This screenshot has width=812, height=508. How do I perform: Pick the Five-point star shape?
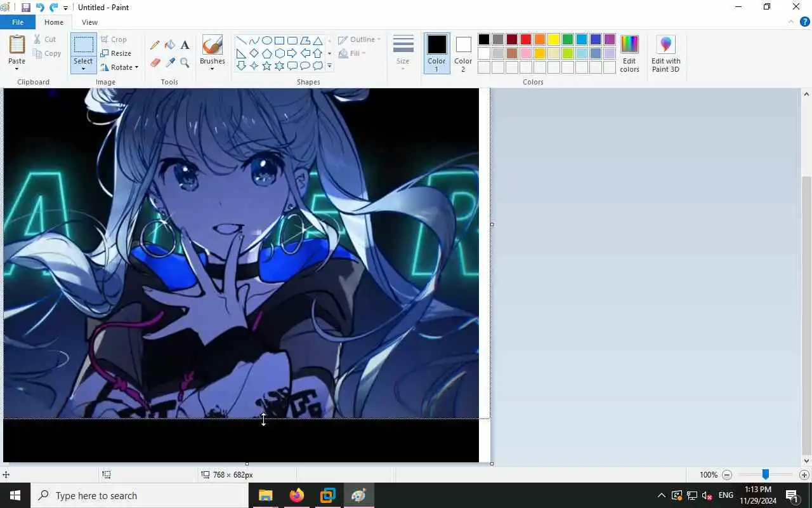pyautogui.click(x=266, y=65)
